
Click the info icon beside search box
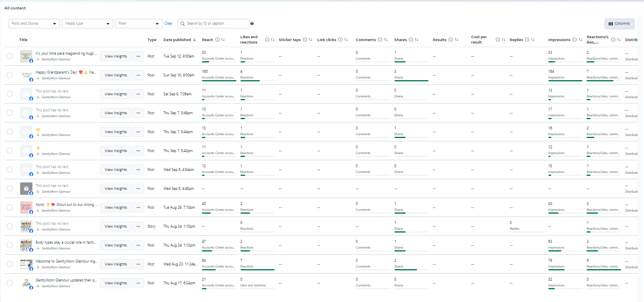[252, 24]
